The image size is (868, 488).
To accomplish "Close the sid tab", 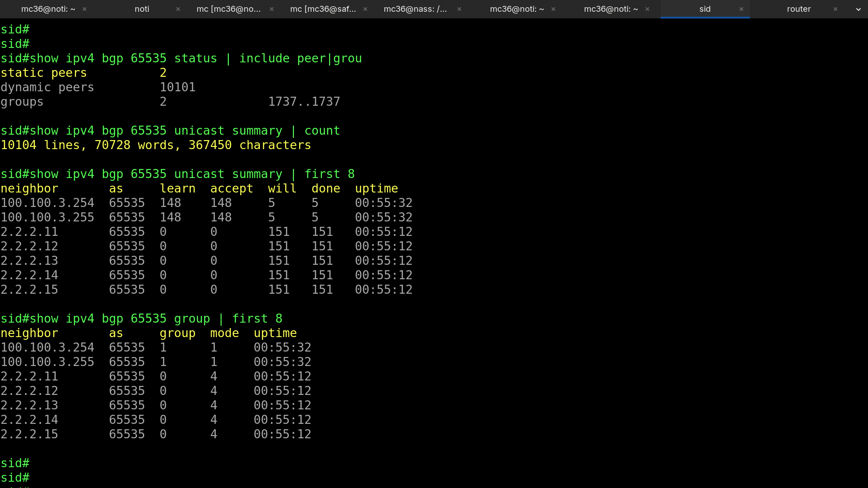I will pyautogui.click(x=741, y=9).
